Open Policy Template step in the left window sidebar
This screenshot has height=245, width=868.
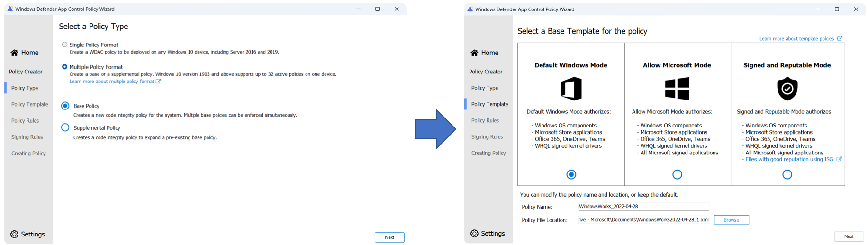pyautogui.click(x=29, y=104)
